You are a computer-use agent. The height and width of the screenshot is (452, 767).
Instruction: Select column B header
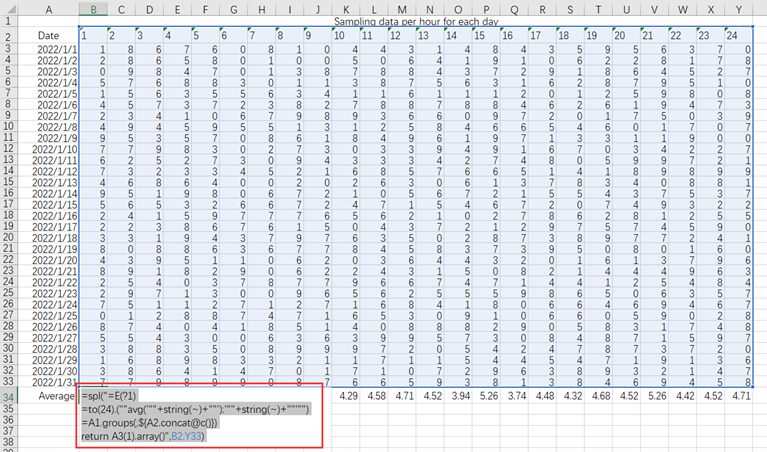93,9
